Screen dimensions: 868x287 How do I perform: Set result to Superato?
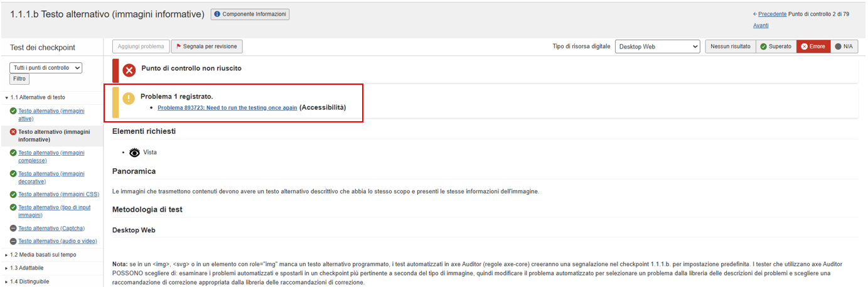[x=776, y=46]
